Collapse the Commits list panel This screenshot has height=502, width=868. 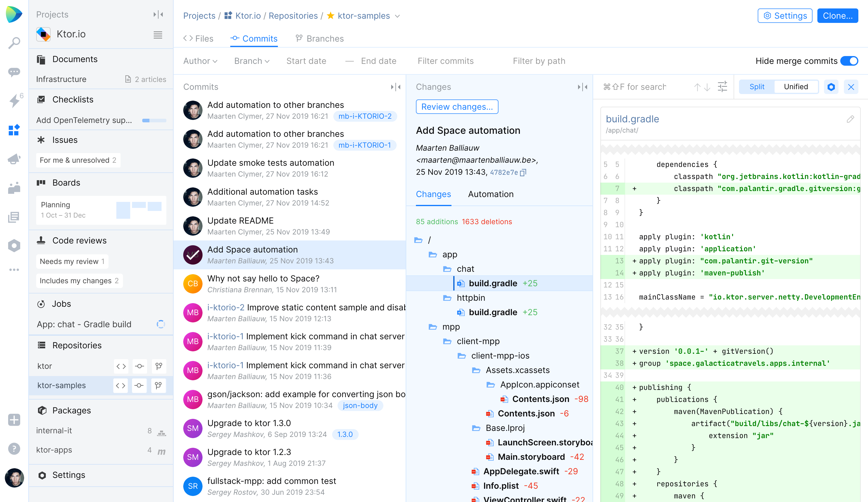click(x=395, y=87)
